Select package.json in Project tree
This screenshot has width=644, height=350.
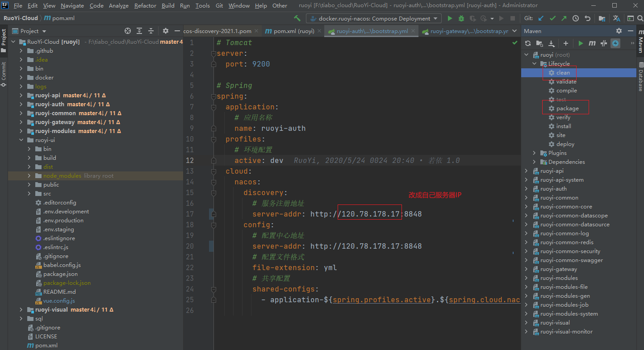tap(60, 274)
